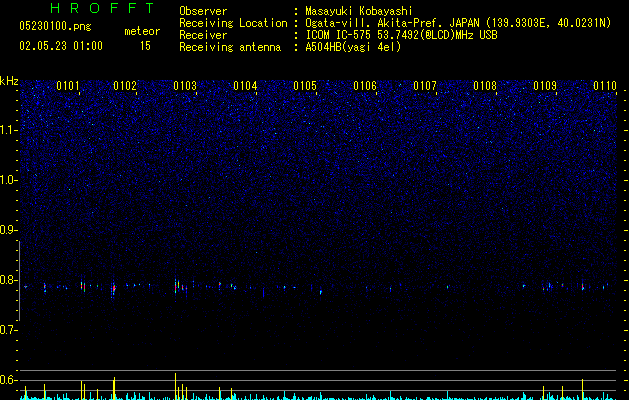Click the 0107 time marker
Image resolution: width=629 pixels, height=400 pixels.
[425, 85]
